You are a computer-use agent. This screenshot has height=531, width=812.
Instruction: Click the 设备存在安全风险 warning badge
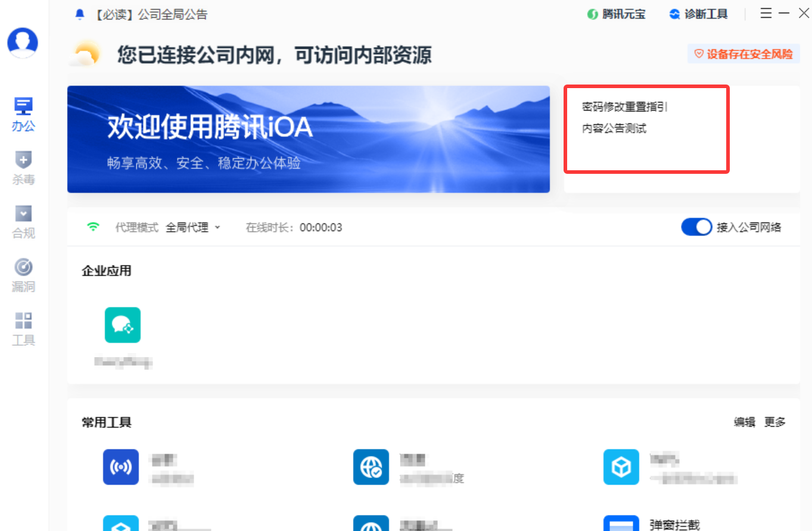pyautogui.click(x=743, y=54)
